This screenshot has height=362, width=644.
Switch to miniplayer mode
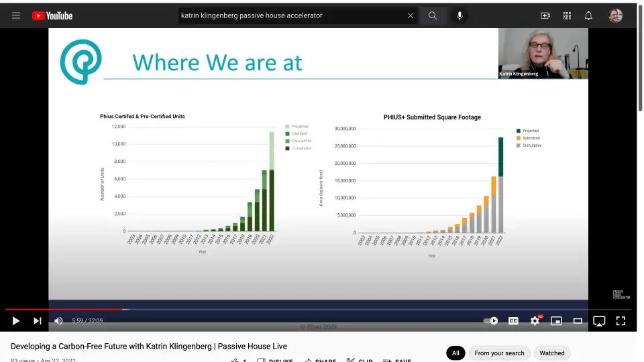pyautogui.click(x=556, y=321)
